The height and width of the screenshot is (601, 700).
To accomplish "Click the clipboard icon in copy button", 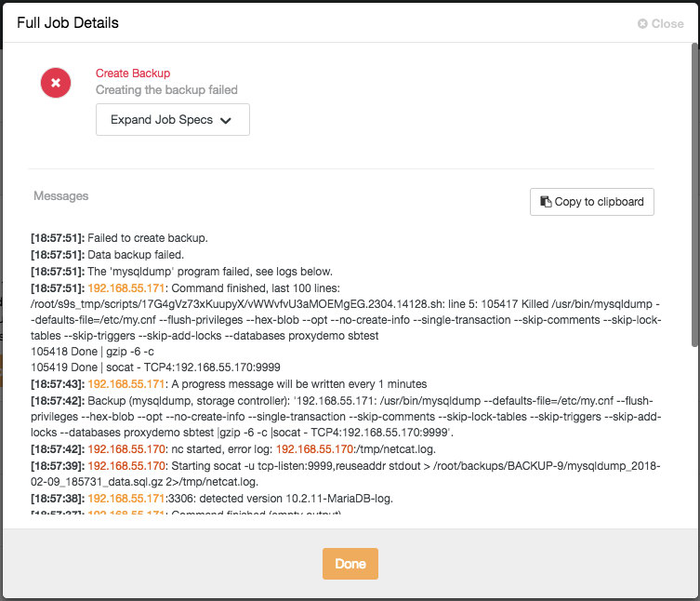I will point(546,202).
